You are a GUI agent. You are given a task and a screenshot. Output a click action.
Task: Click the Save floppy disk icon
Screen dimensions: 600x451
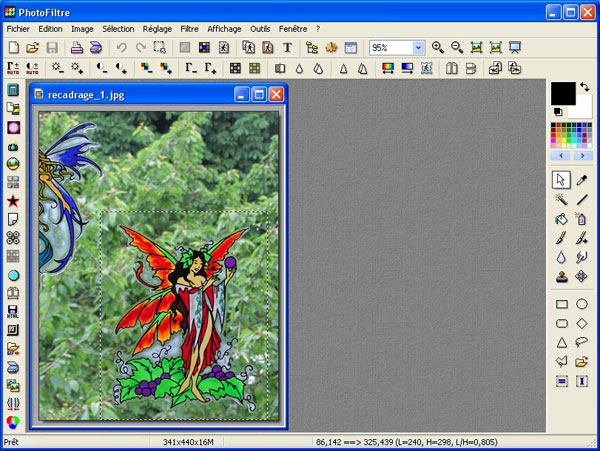coord(52,47)
